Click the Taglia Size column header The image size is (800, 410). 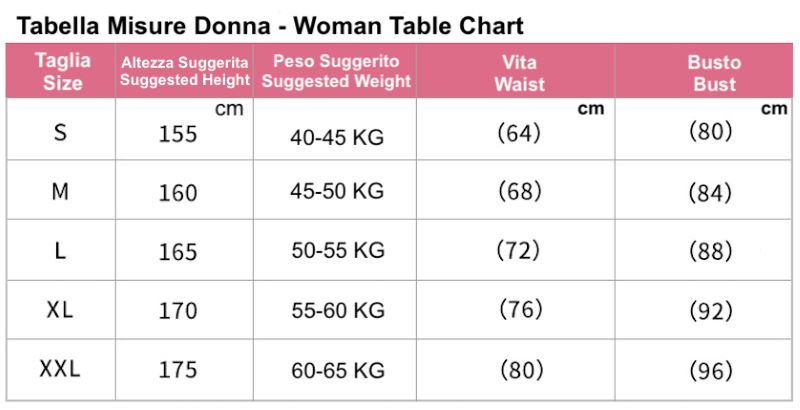[62, 72]
